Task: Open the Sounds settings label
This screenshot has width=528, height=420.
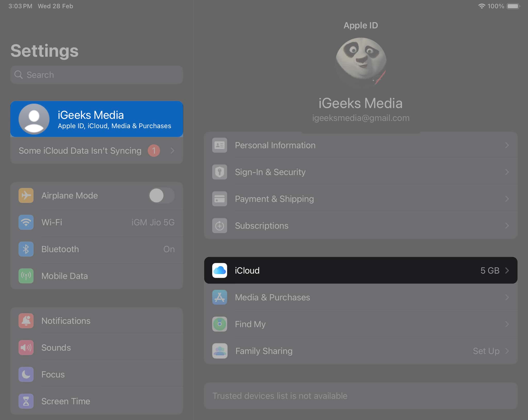Action: tap(56, 348)
